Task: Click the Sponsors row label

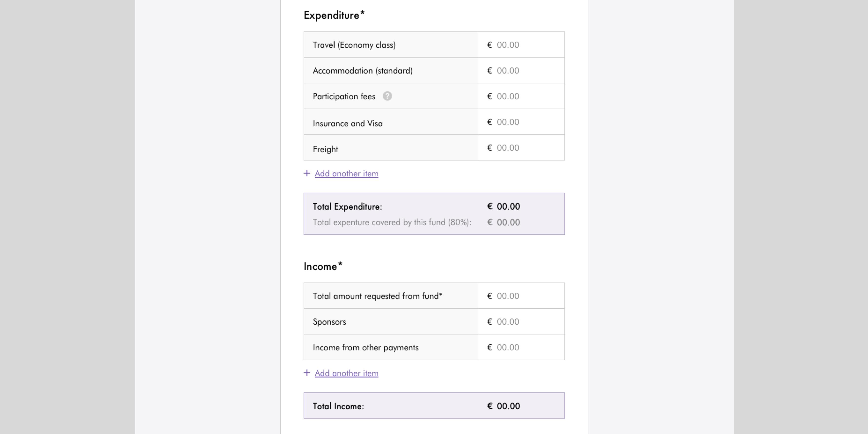Action: click(329, 321)
